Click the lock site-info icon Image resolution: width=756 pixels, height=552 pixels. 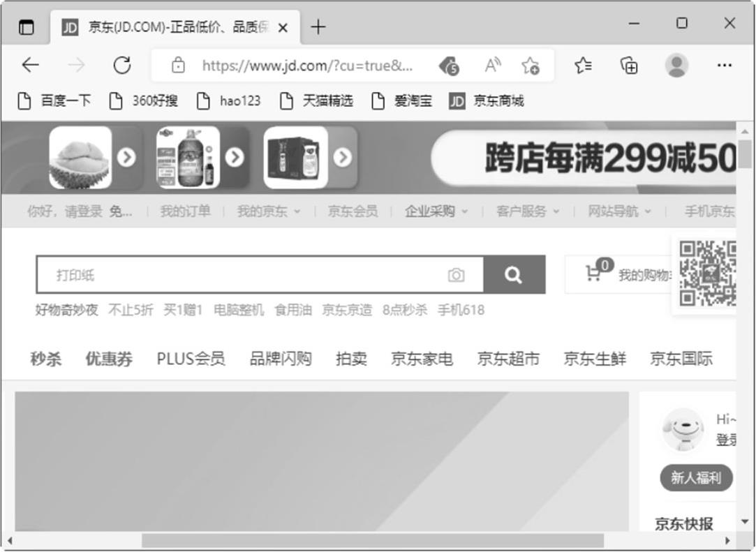(x=179, y=65)
